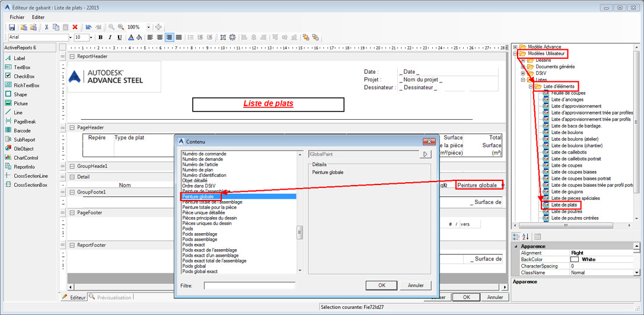Click the Copy icon in the toolbar
644x315 pixels.
click(56, 27)
